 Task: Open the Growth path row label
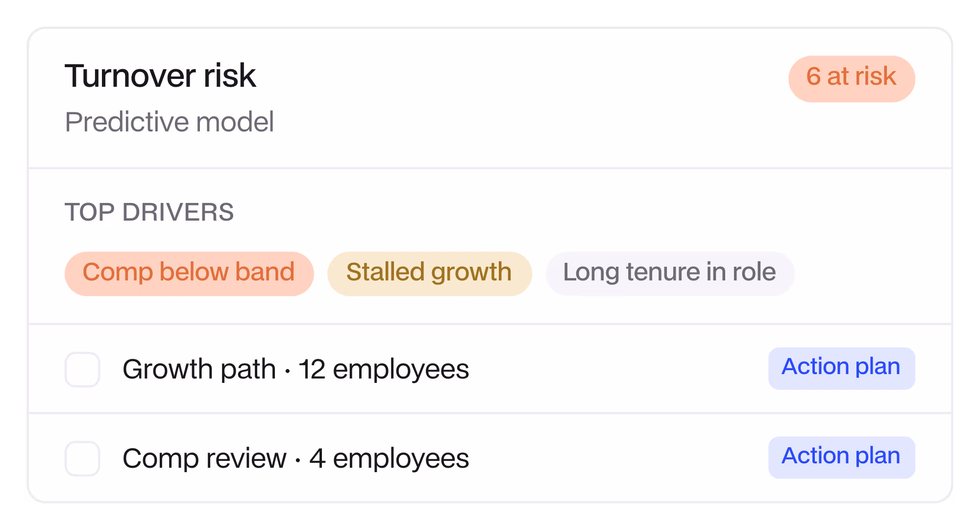(199, 369)
